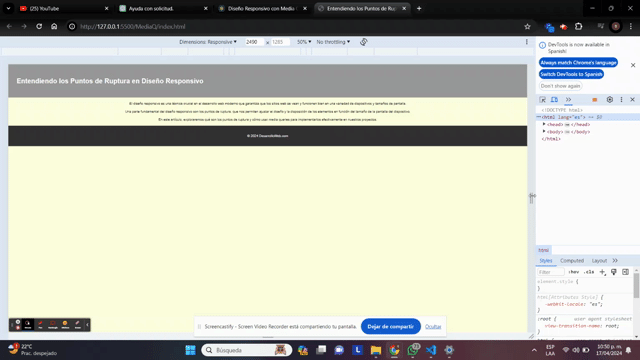
Task: Focus the styles Filter field
Action: click(551, 272)
